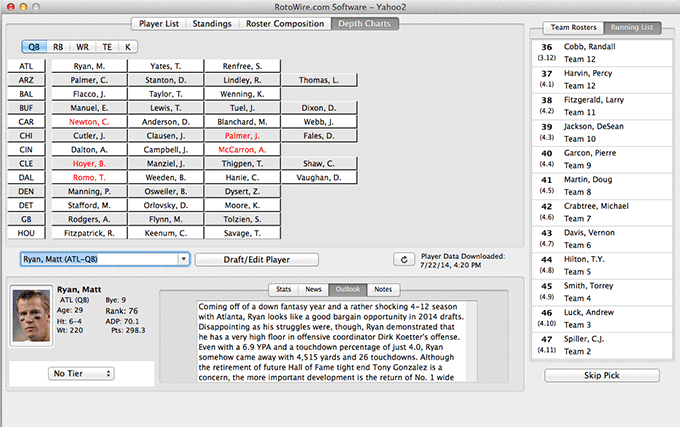Select the Depth Charts tab
Viewport: 680px width, 427px height.
click(365, 24)
